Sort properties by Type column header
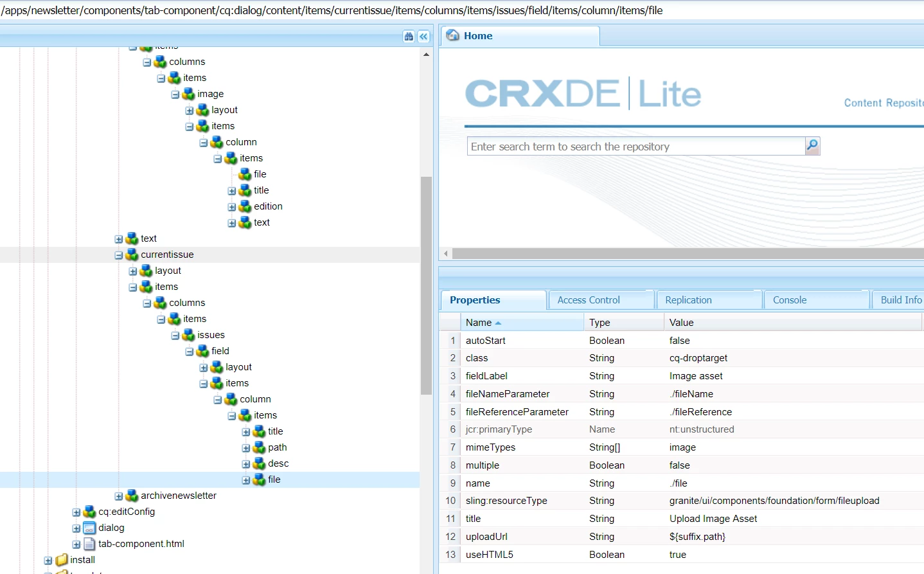924x574 pixels. tap(624, 322)
